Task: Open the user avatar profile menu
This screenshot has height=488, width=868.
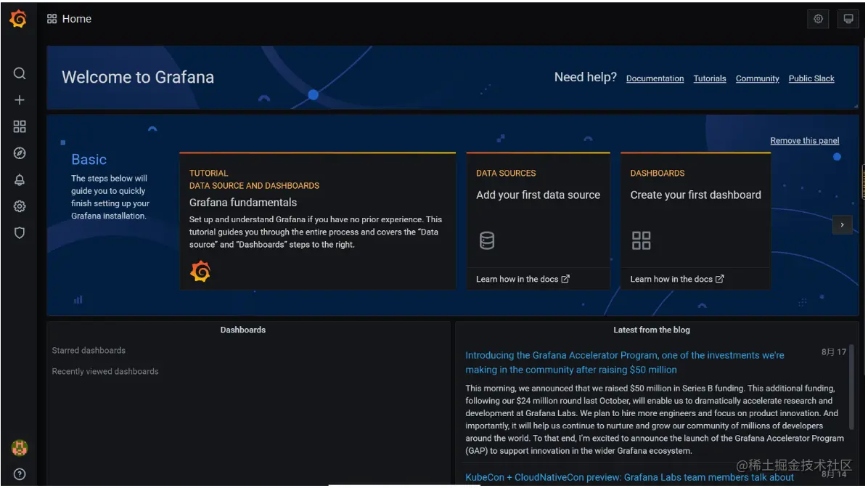Action: (20, 447)
